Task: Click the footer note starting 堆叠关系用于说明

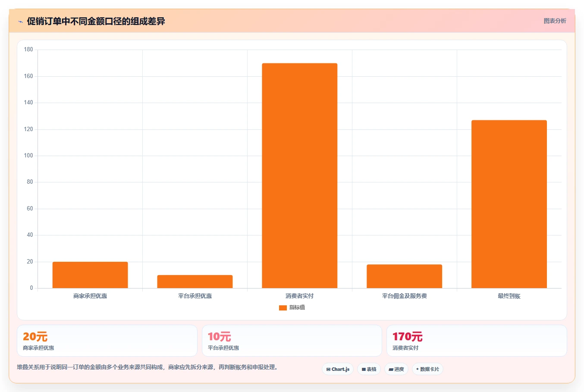Action: pyautogui.click(x=148, y=367)
